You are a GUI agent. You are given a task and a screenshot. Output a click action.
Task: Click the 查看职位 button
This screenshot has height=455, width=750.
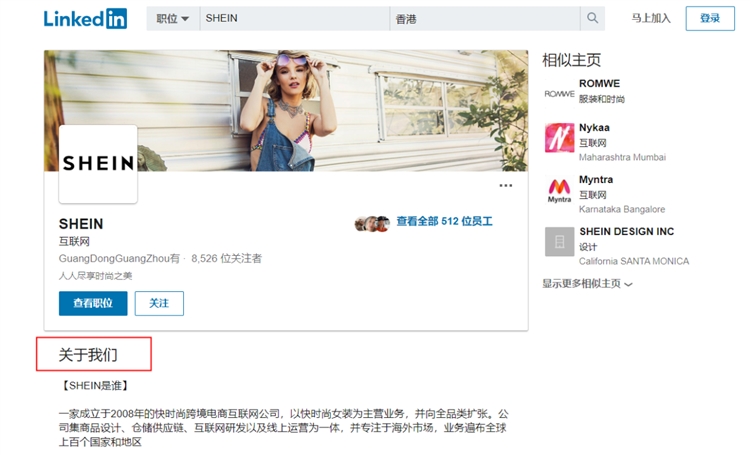tap(93, 303)
